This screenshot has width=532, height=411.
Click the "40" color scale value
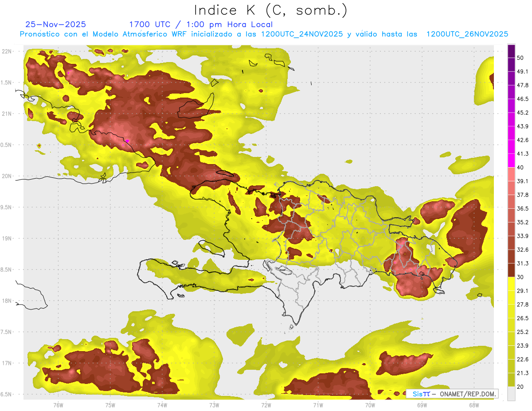pos(520,167)
